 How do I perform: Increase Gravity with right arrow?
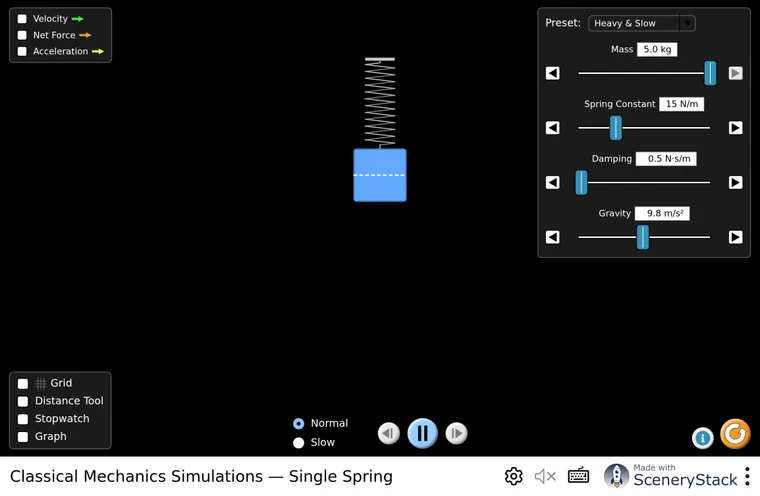pyautogui.click(x=735, y=237)
